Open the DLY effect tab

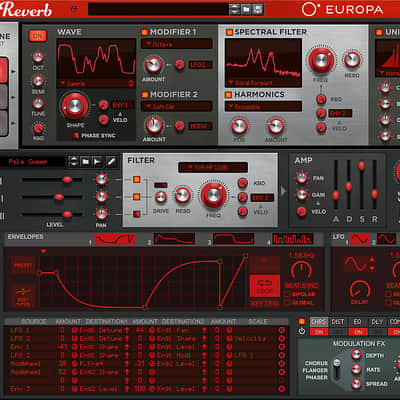click(x=377, y=322)
